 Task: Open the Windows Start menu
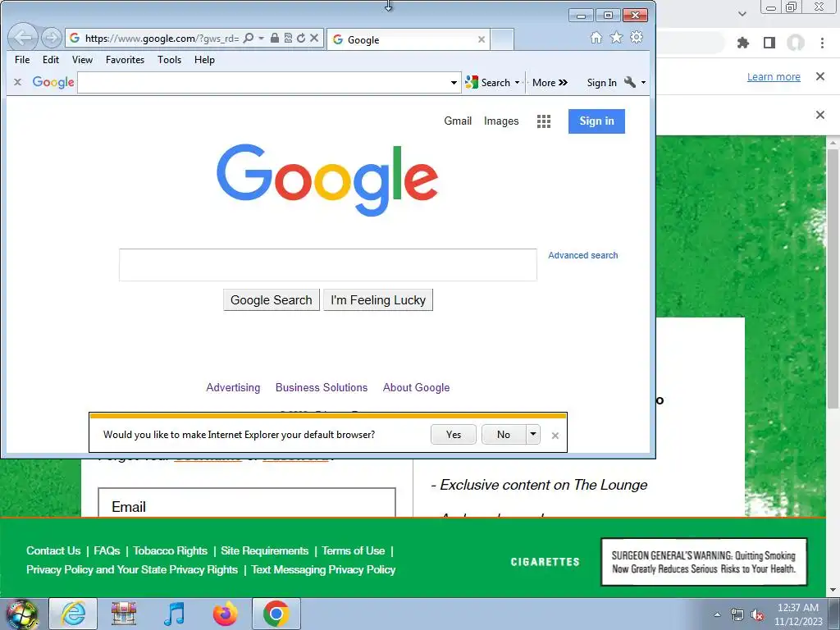point(21,614)
